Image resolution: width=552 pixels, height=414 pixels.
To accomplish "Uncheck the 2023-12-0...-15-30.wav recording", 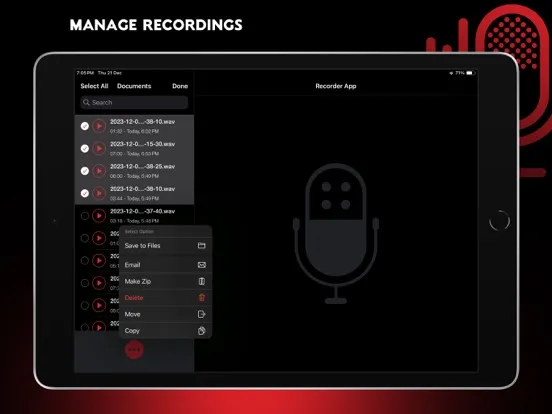I will (84, 149).
